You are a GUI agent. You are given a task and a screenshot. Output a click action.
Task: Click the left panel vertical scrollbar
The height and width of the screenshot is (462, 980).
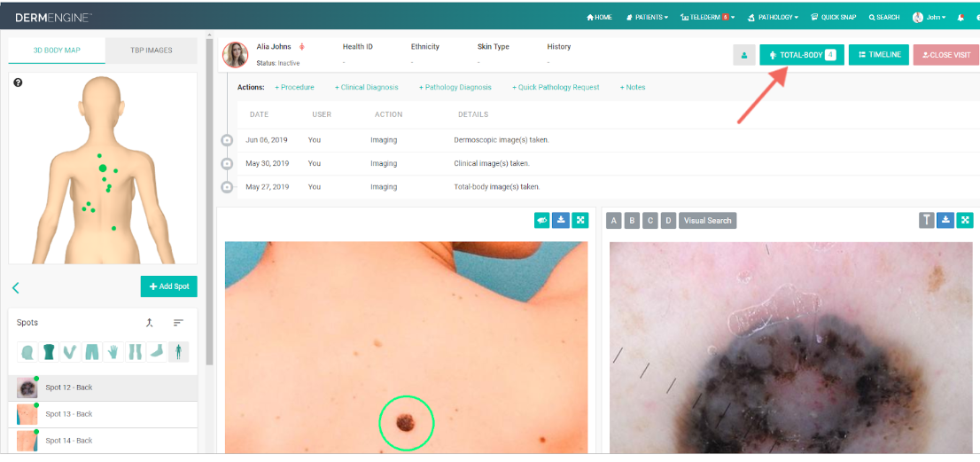210,200
